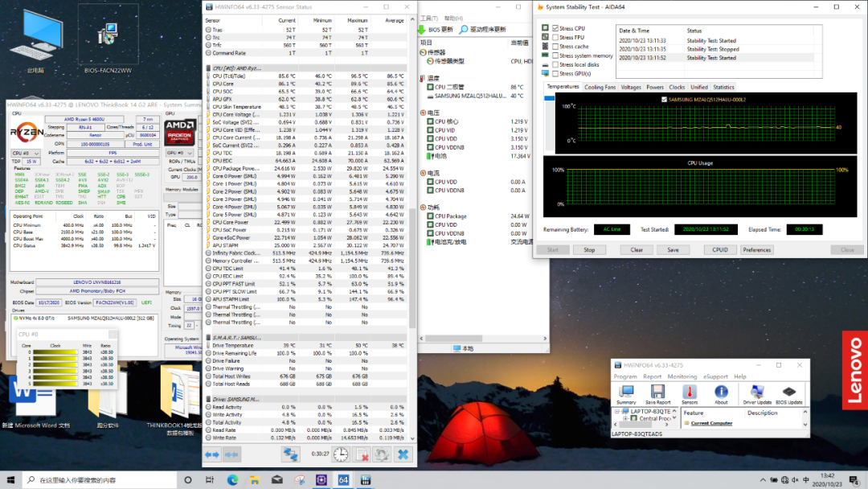Click the clock reset-timer icon in Sensor Status
The height and width of the screenshot is (489, 868).
tap(341, 454)
